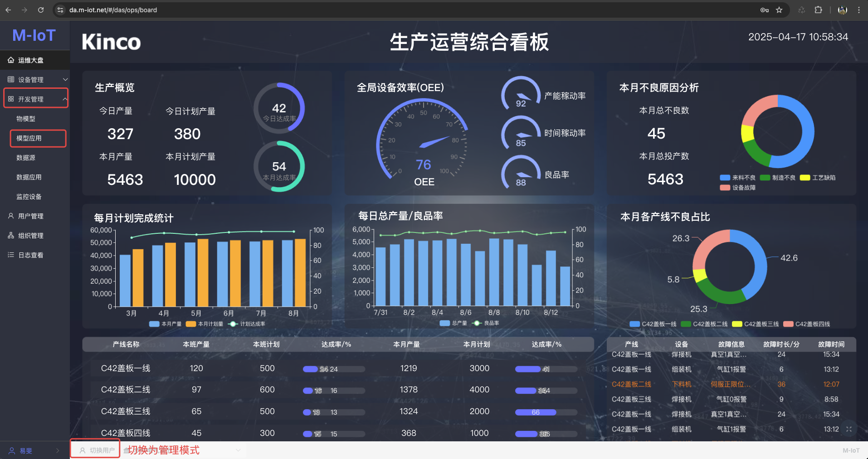Click the 日志查看 list icon
Viewport: 868px width, 459px height.
click(x=11, y=255)
